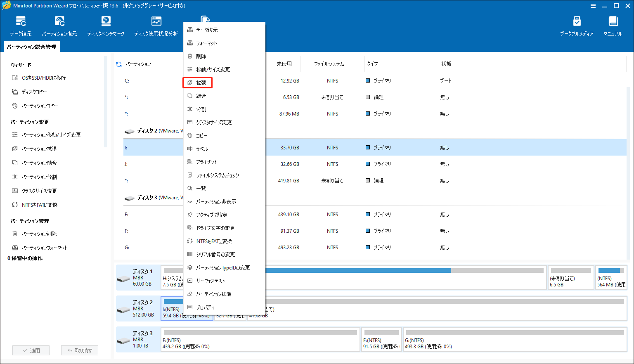Screen dimensions: 634x364
Task: Select the F:(NTFS) 91.5 GB block in disk map
Action: (x=381, y=339)
